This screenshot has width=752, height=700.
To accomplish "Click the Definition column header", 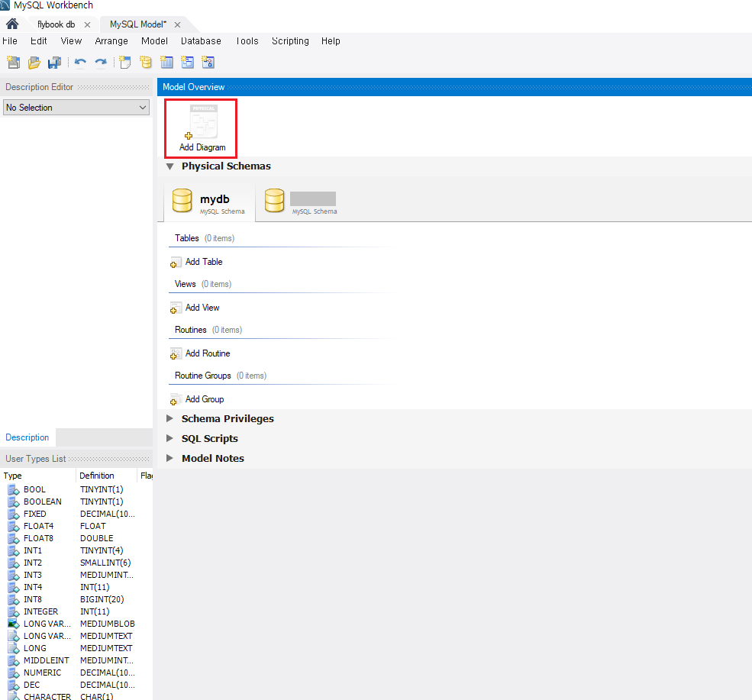I will click(106, 476).
